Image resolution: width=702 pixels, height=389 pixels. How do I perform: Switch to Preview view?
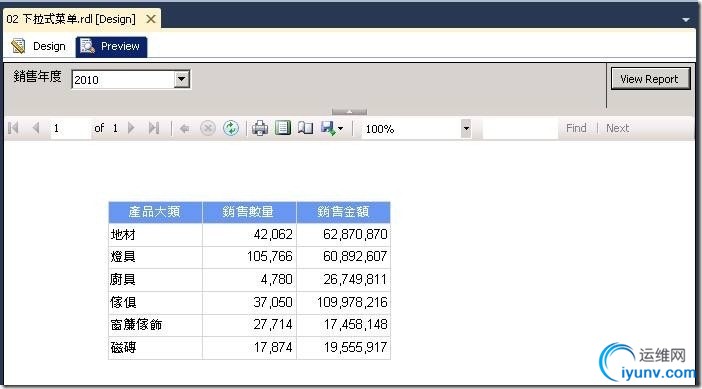(x=111, y=47)
